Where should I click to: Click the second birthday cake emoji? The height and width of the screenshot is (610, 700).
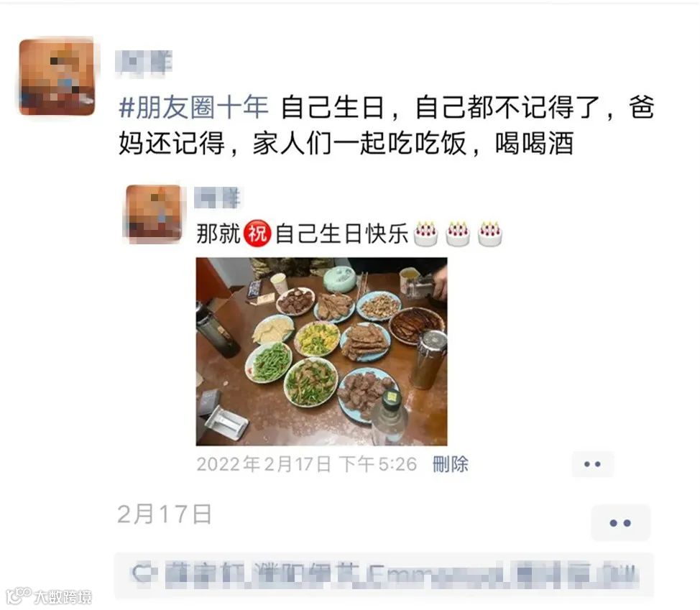pyautogui.click(x=458, y=234)
